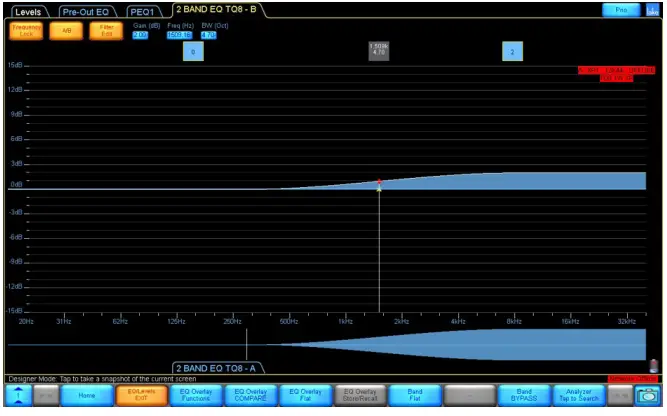Click the Designer Mode status message
Viewport: 667px width, 416px height.
(x=102, y=379)
